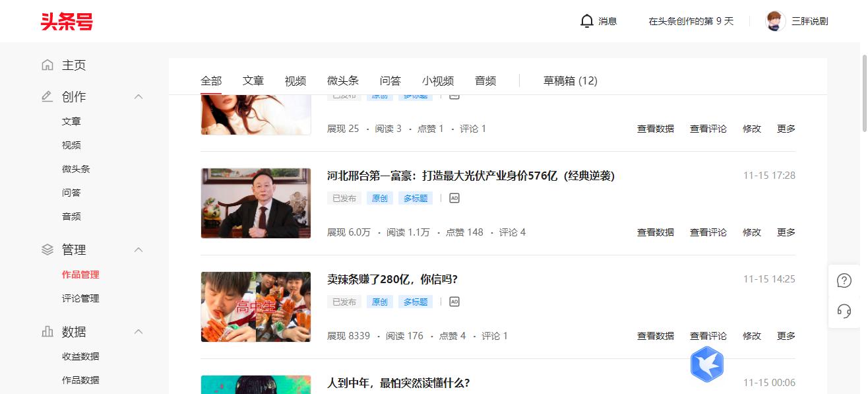
Task: Collapse the 创作 section chevron
Action: (x=138, y=96)
